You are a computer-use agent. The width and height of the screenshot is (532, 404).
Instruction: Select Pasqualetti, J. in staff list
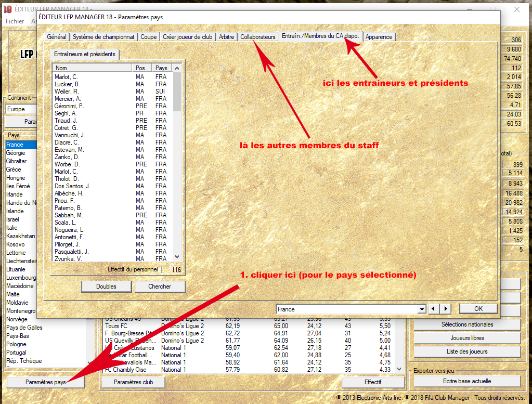tap(113, 251)
